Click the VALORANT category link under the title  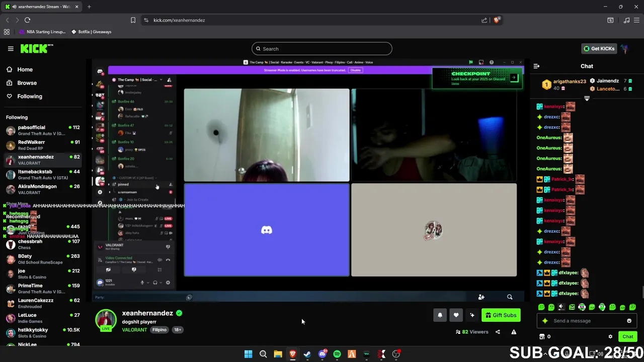point(134,330)
